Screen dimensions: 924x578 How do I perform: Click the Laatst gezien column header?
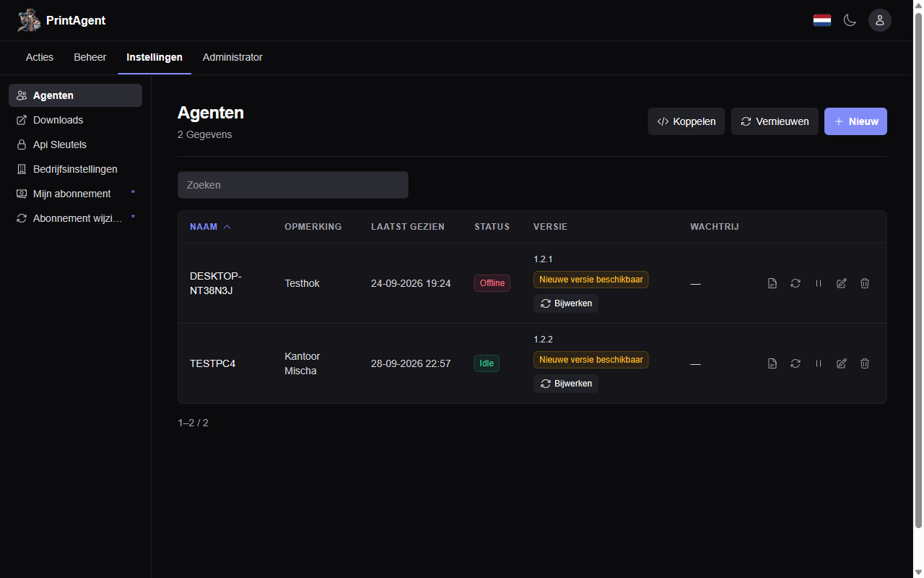[x=408, y=227]
